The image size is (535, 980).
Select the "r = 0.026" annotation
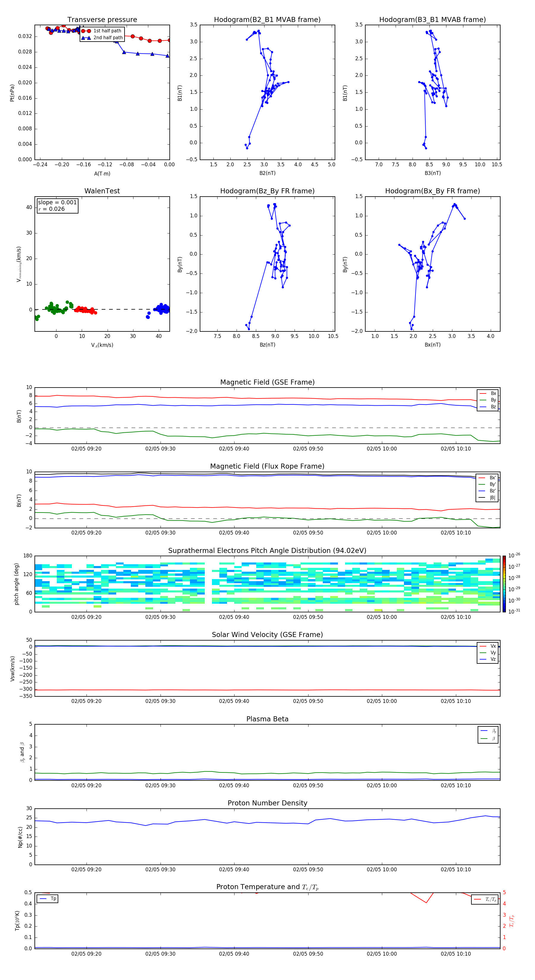click(x=51, y=209)
